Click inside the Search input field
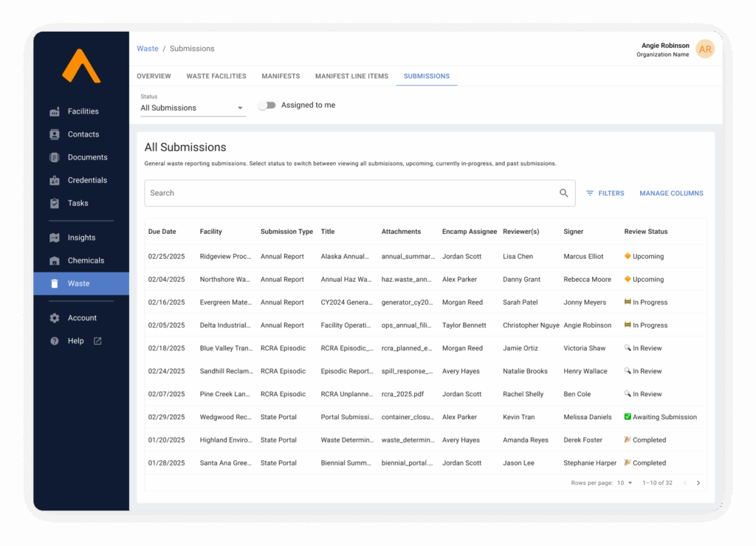The image size is (756, 546). (347, 193)
